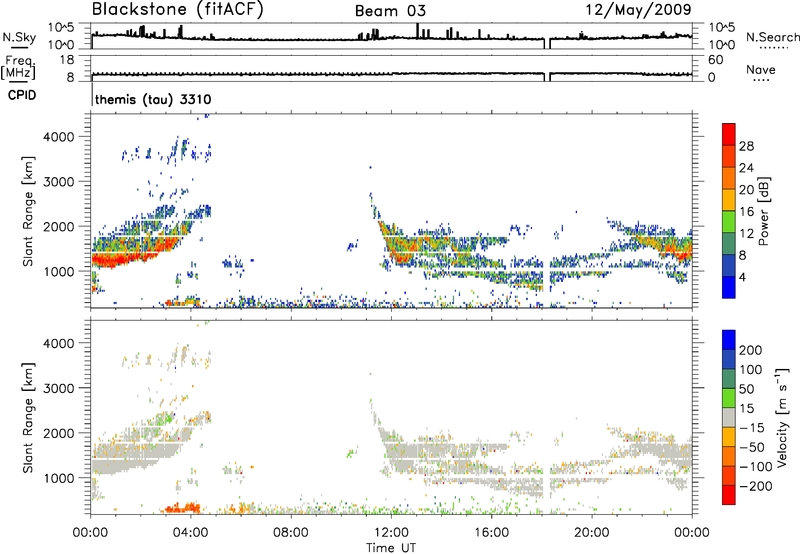Click the red bottom of the Velocity color bar

(x=729, y=495)
